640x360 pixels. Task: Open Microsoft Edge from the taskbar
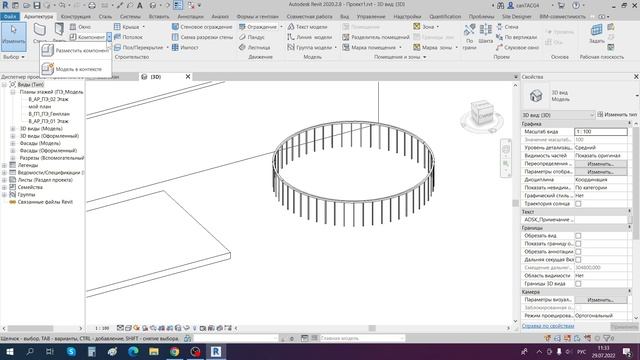click(133, 351)
